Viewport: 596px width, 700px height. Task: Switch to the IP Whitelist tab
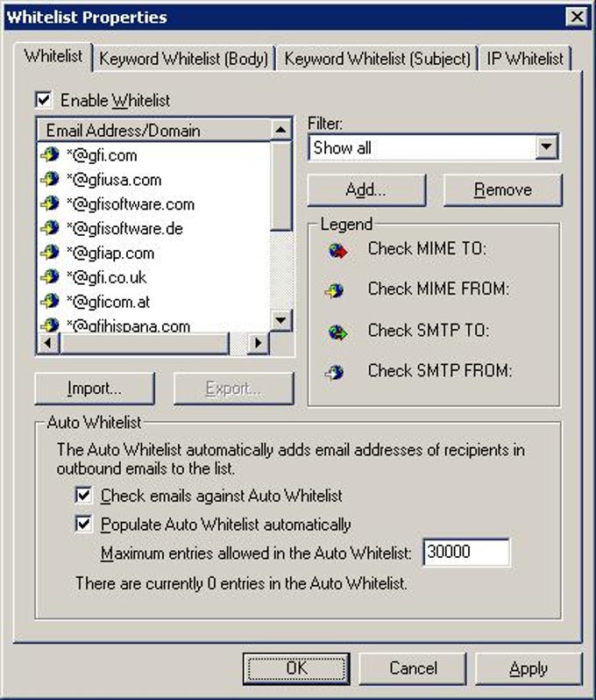(525, 59)
